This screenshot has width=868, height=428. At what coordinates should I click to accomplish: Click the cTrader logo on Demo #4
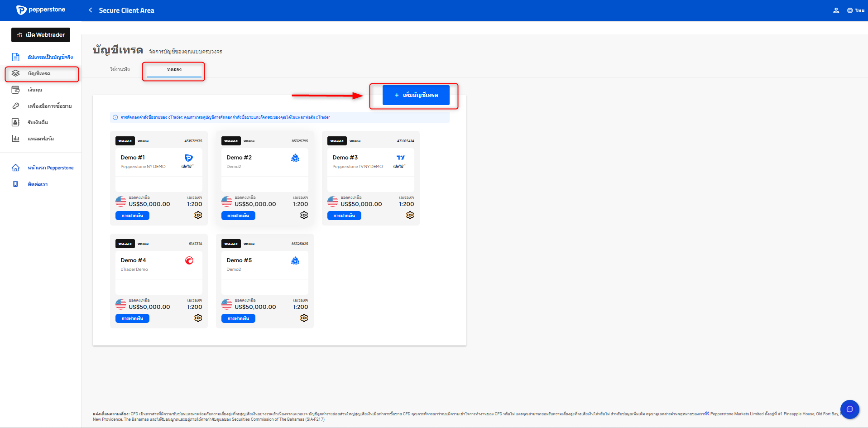pyautogui.click(x=189, y=260)
